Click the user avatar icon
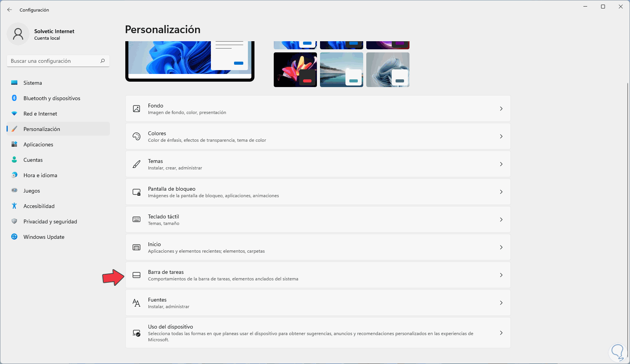 tap(18, 34)
